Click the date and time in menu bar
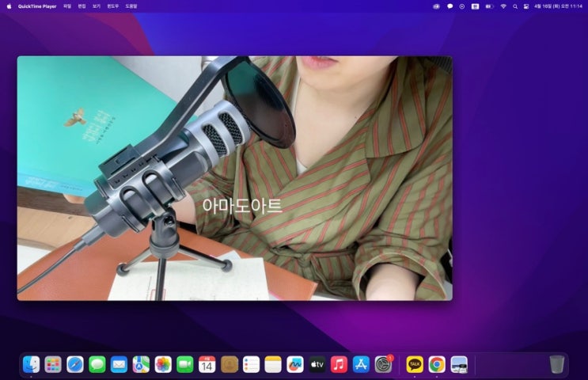This screenshot has height=380, width=588. [x=558, y=6]
